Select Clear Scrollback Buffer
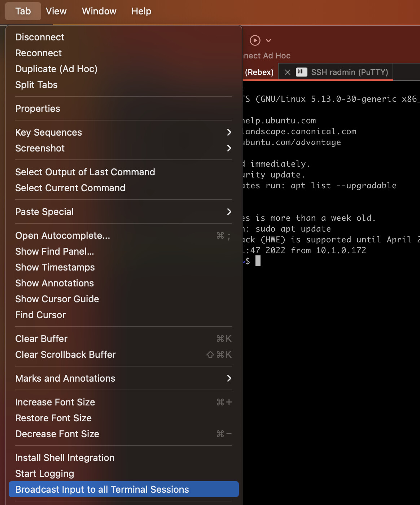This screenshot has width=420, height=505. point(65,355)
